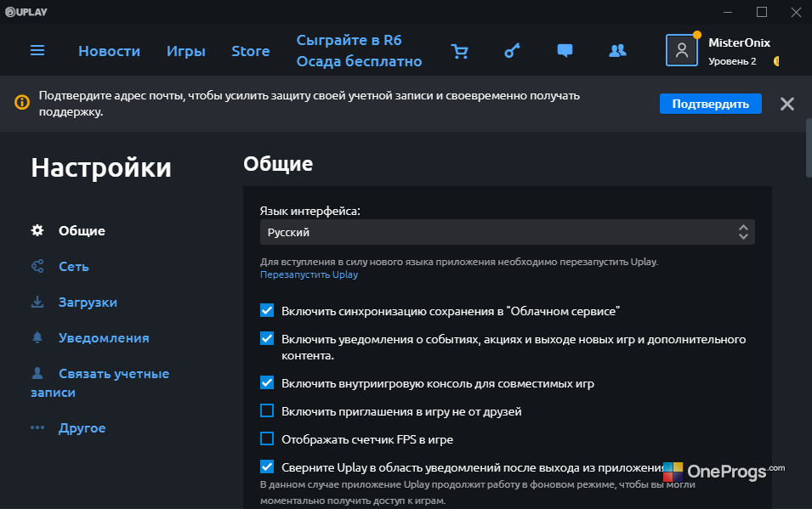Dismiss the email confirmation banner

[787, 104]
